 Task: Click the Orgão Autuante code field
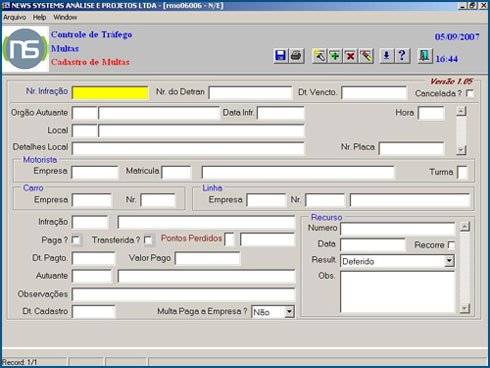(x=85, y=113)
